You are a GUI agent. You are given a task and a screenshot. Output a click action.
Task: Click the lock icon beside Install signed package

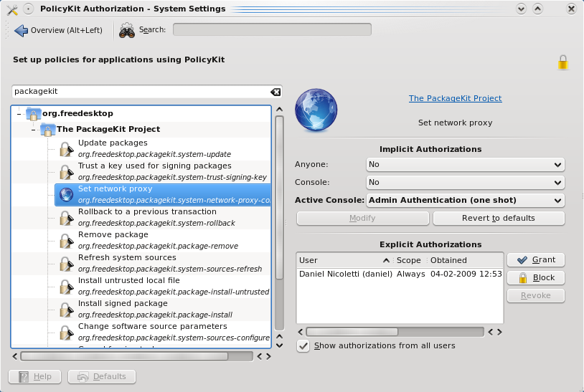(67, 309)
